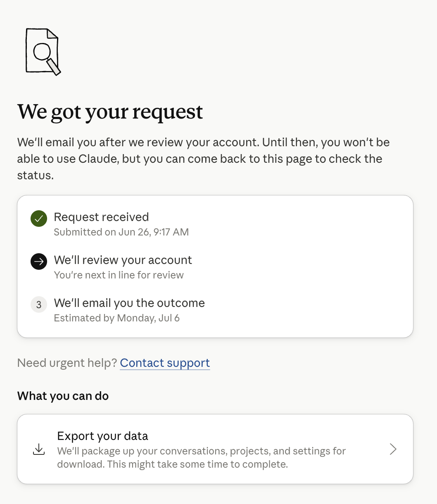Viewport: 437px width, 504px height.
Task: Open the chevron on Export your data
Action: point(393,449)
